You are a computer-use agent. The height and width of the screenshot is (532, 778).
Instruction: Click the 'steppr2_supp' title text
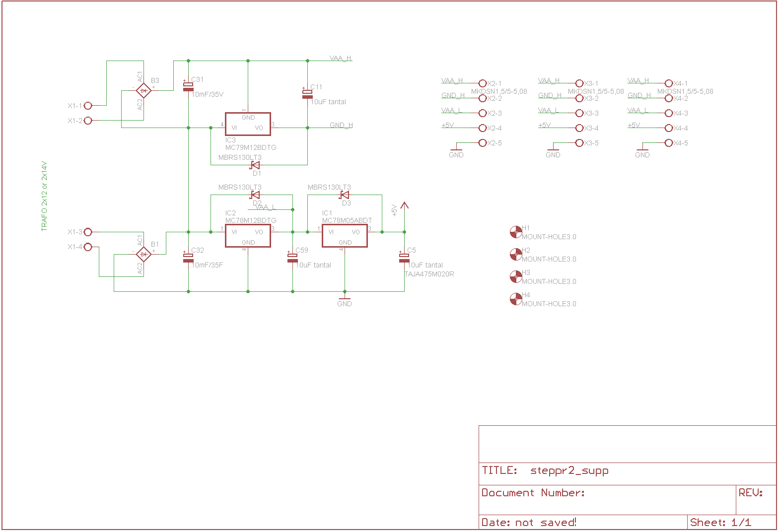coord(569,470)
